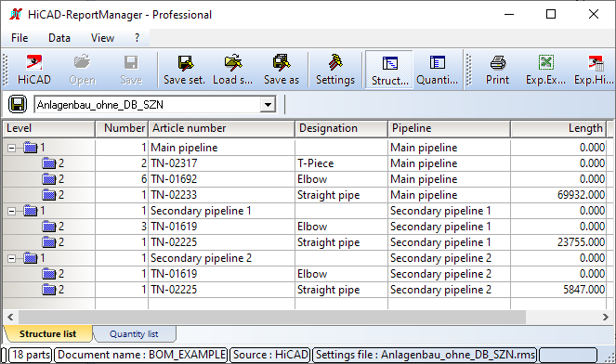
Task: Activate the Quantity list toolbar button
Action: point(438,69)
